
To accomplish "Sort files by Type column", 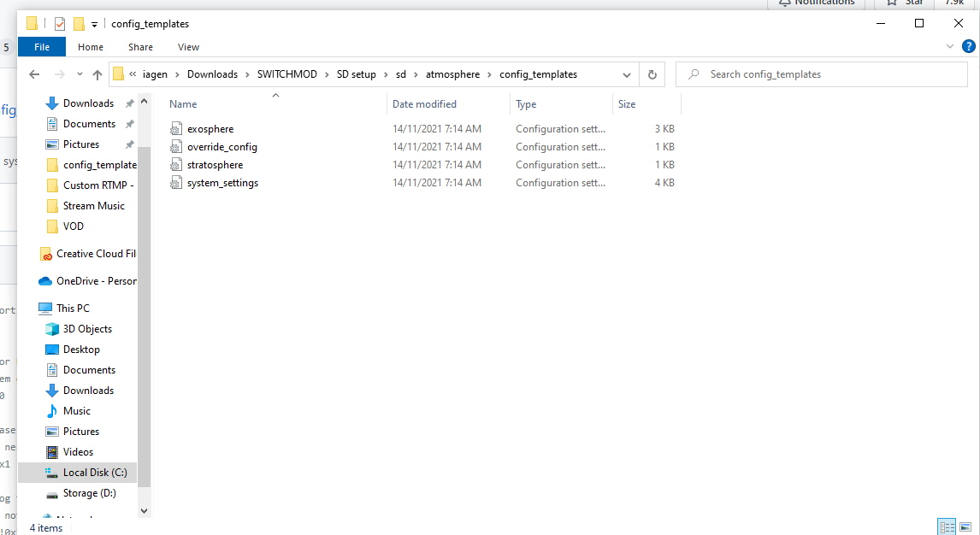I will pyautogui.click(x=526, y=104).
